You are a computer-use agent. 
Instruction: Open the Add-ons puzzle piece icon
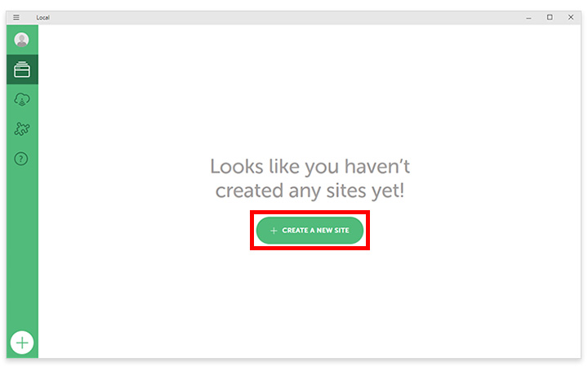[x=22, y=129]
